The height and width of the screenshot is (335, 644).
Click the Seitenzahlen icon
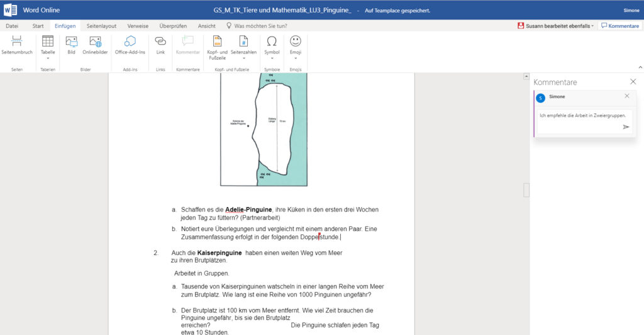click(x=243, y=41)
